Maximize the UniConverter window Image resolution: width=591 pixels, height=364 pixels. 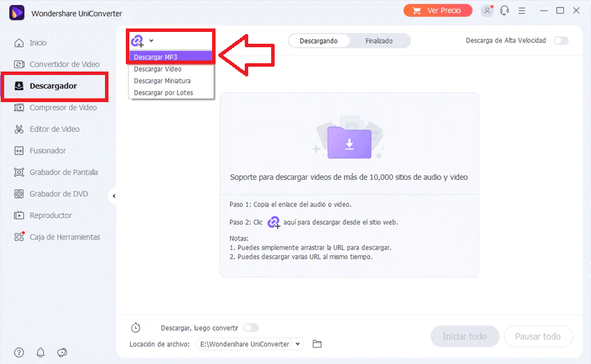pos(560,10)
